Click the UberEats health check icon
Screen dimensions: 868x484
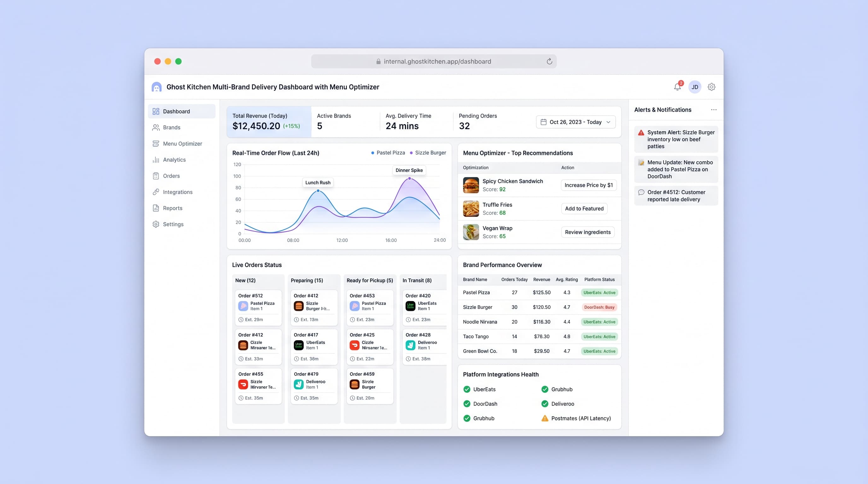coord(467,389)
